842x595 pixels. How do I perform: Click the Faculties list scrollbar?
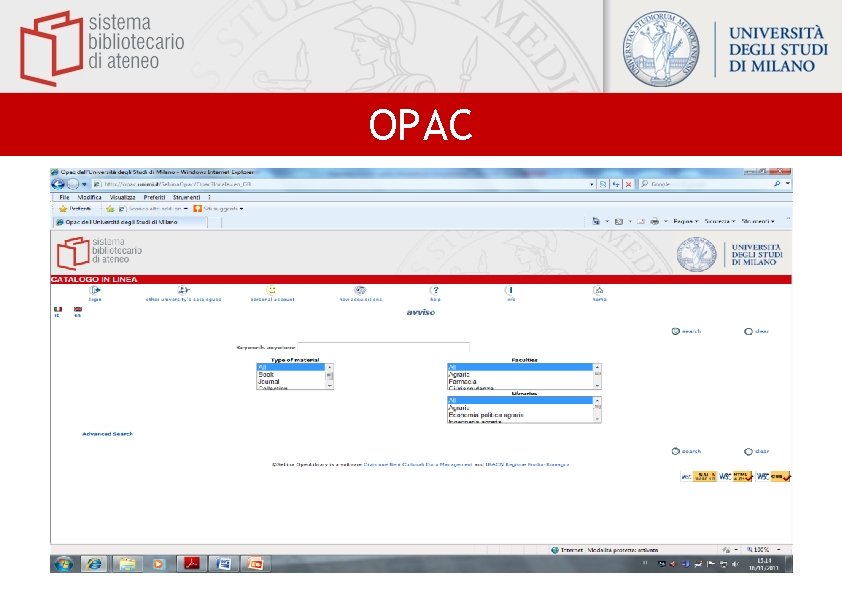597,376
